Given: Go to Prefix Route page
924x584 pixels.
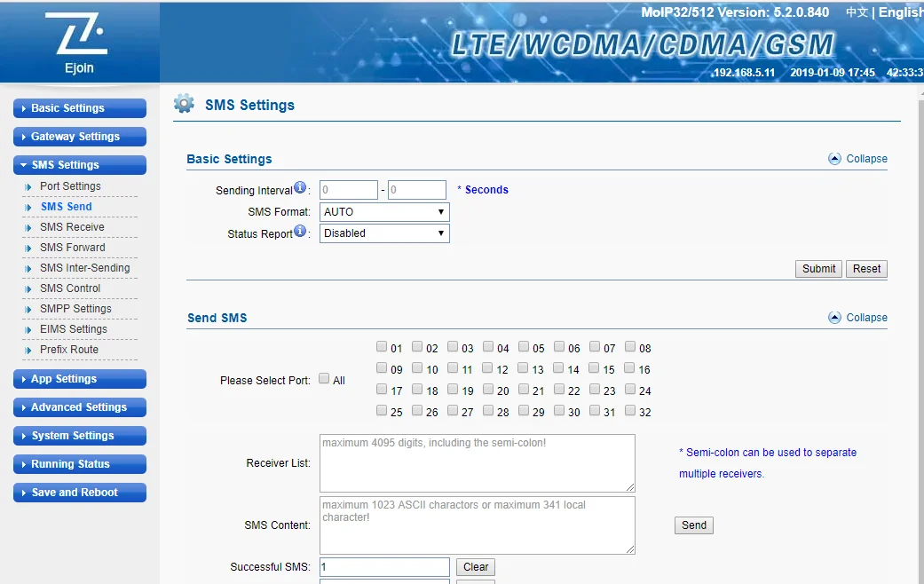Looking at the screenshot, I should (x=69, y=350).
